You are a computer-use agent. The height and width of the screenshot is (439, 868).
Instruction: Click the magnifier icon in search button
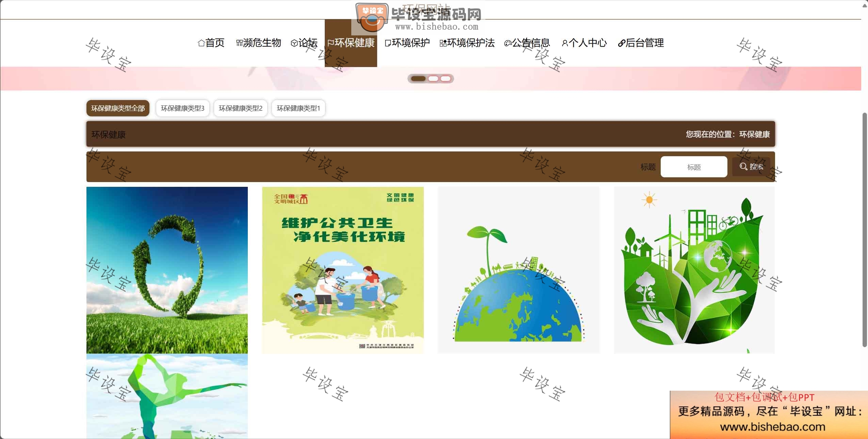click(743, 166)
